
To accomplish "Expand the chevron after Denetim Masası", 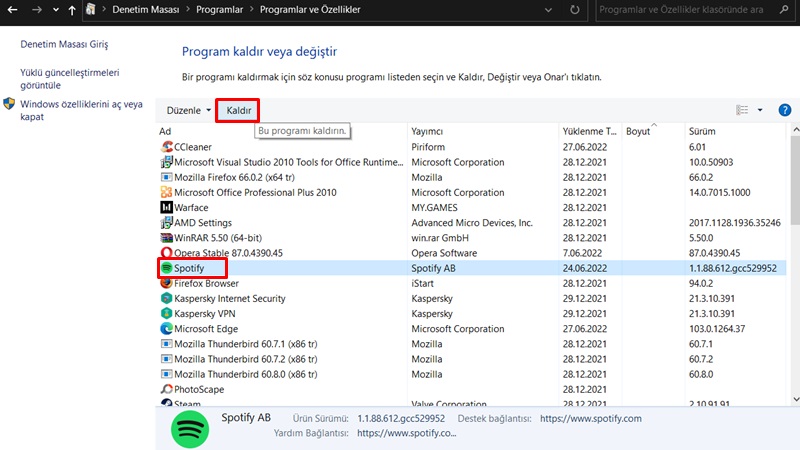I will pos(188,10).
